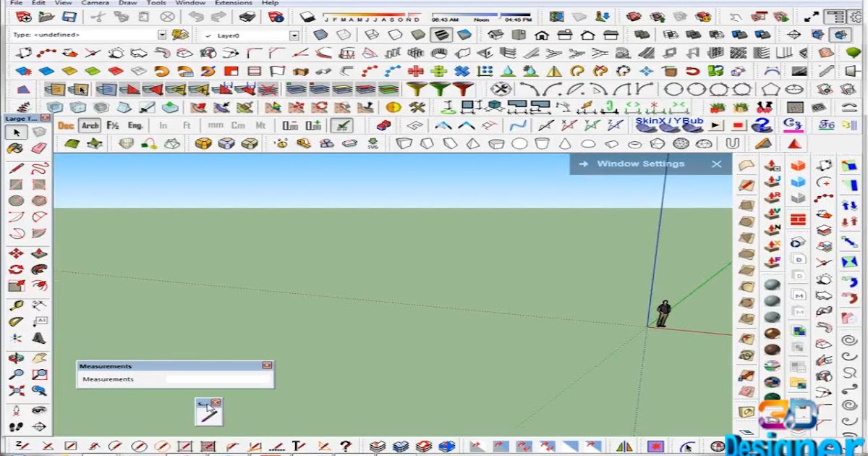This screenshot has height=456, width=868.
Task: Open the File menu
Action: click(x=16, y=3)
